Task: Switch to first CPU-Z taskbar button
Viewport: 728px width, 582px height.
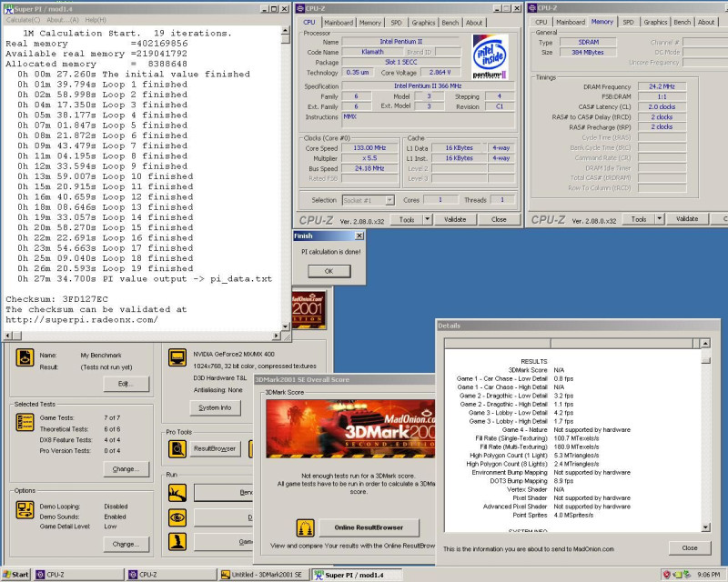Action: [79, 575]
